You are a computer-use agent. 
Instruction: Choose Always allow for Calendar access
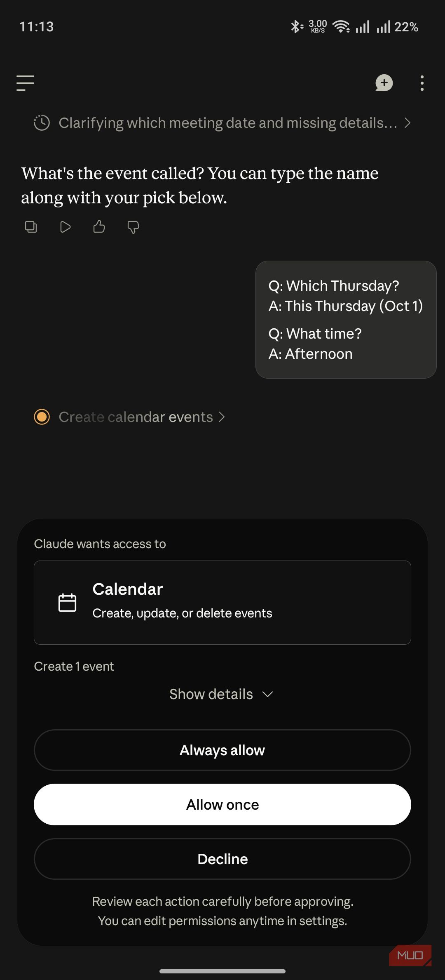(x=222, y=750)
